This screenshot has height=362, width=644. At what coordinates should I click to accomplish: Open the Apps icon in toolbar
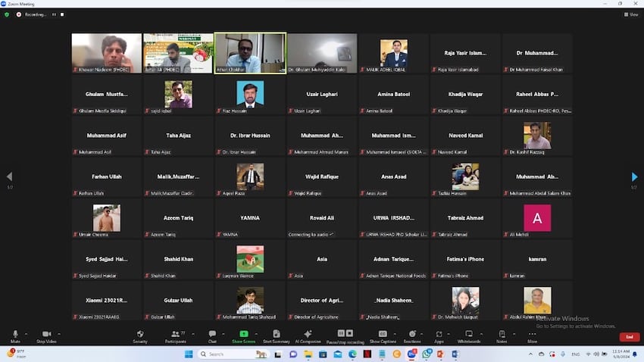click(439, 335)
